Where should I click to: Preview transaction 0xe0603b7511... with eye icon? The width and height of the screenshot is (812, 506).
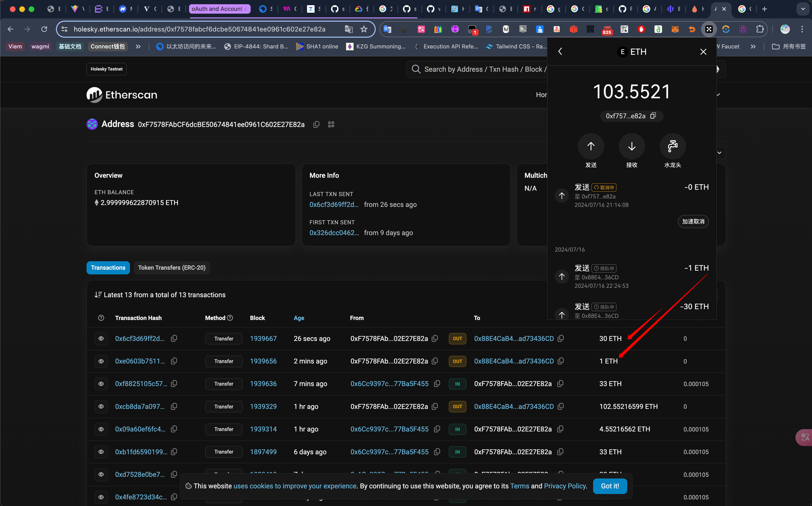pos(101,361)
